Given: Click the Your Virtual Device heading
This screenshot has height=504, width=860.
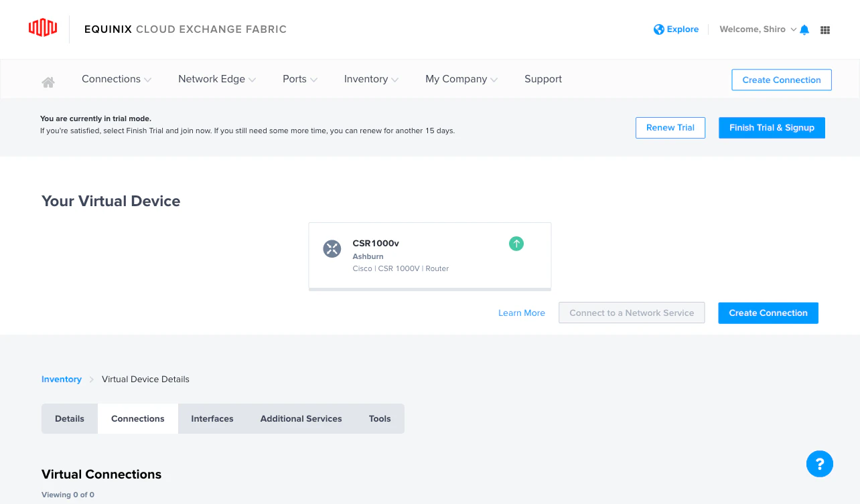Looking at the screenshot, I should click(x=111, y=201).
